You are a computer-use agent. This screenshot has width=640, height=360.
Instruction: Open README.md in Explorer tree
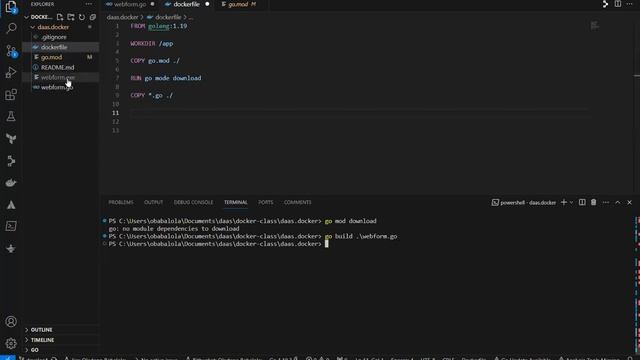pos(60,67)
